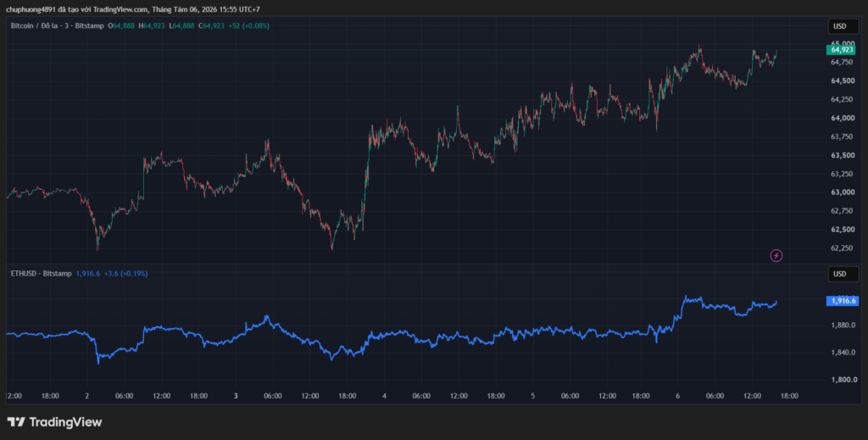
Task: Click the 63,250 price axis label
Action: 842,174
